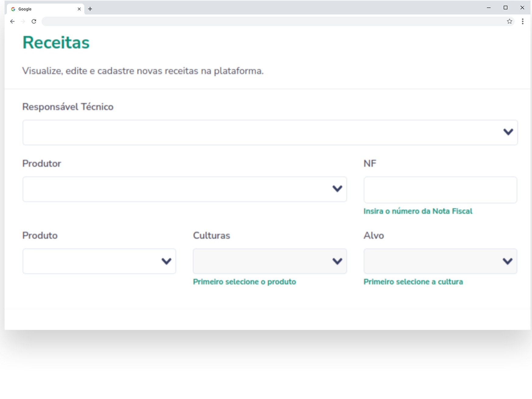Close the browser window
This screenshot has height=399, width=532.
point(522,8)
